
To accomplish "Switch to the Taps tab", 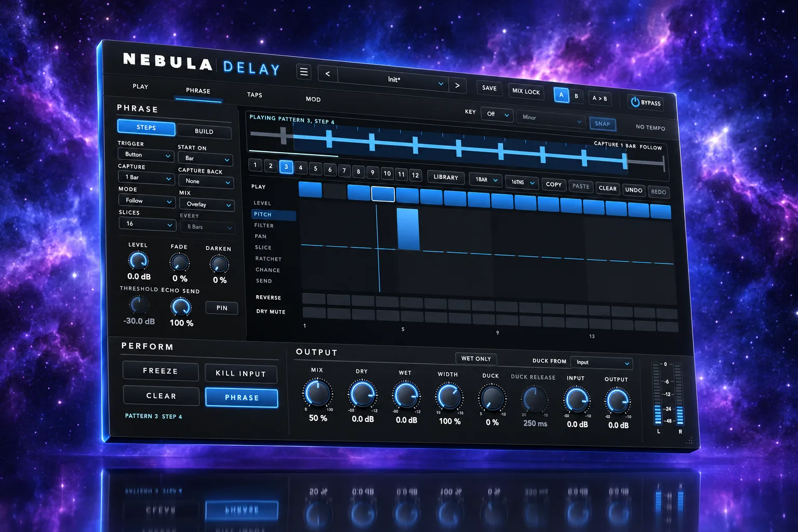I will click(255, 95).
